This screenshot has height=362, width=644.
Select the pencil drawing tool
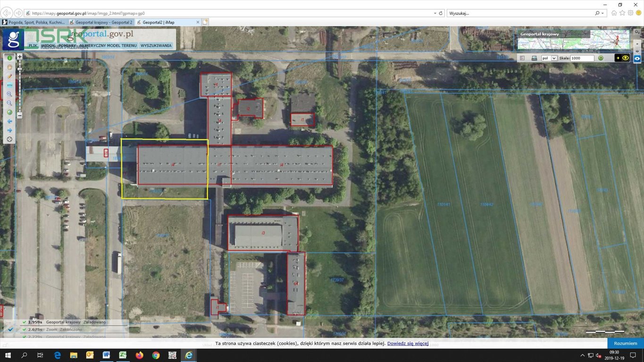9,76
